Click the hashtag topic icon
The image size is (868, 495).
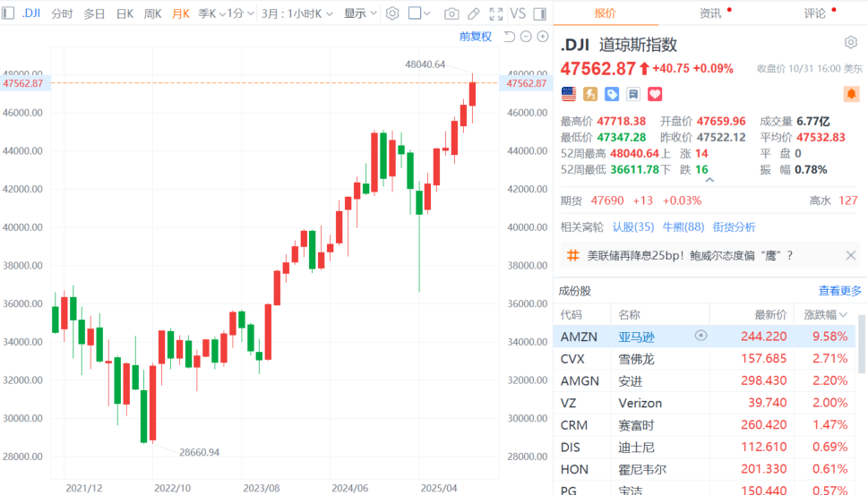point(573,255)
